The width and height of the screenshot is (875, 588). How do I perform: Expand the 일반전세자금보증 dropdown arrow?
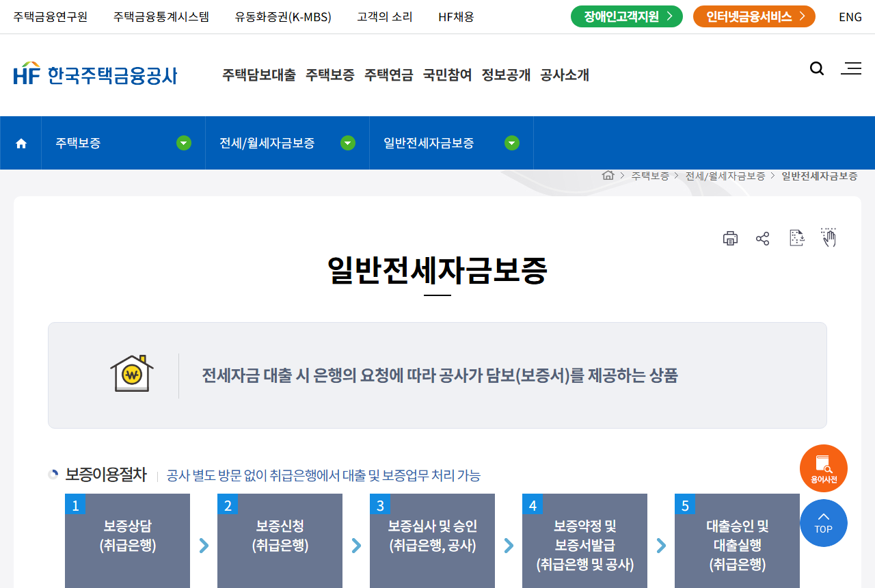512,143
